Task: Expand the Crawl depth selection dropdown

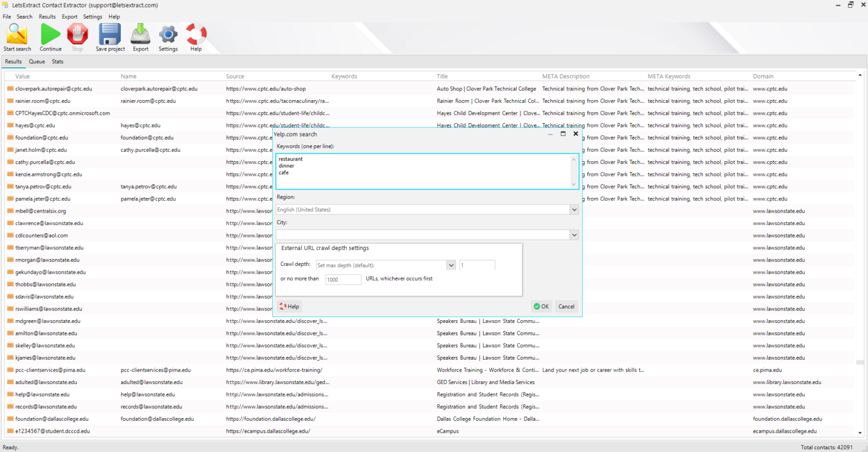Action: 450,264
